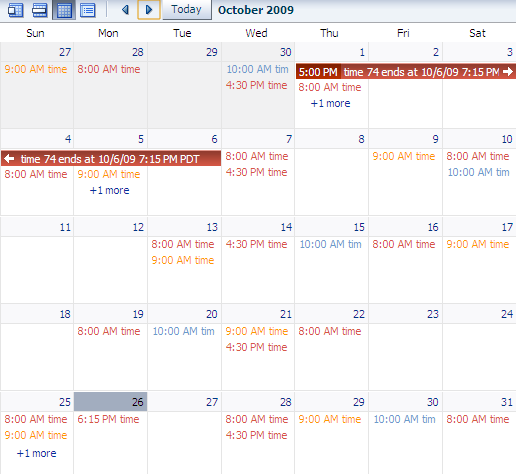
Task: Open the 8:00 AM event on October 7
Action: 257,156
